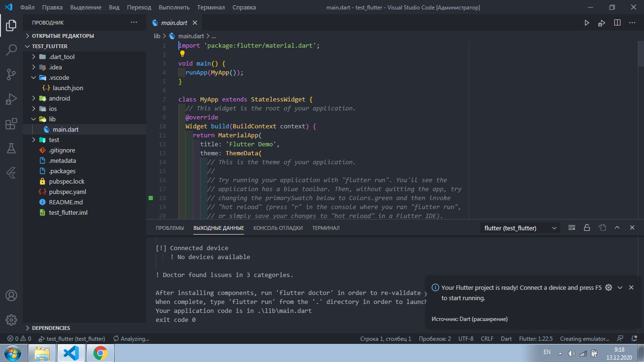
Task: Open the Файл menu
Action: 27,8
